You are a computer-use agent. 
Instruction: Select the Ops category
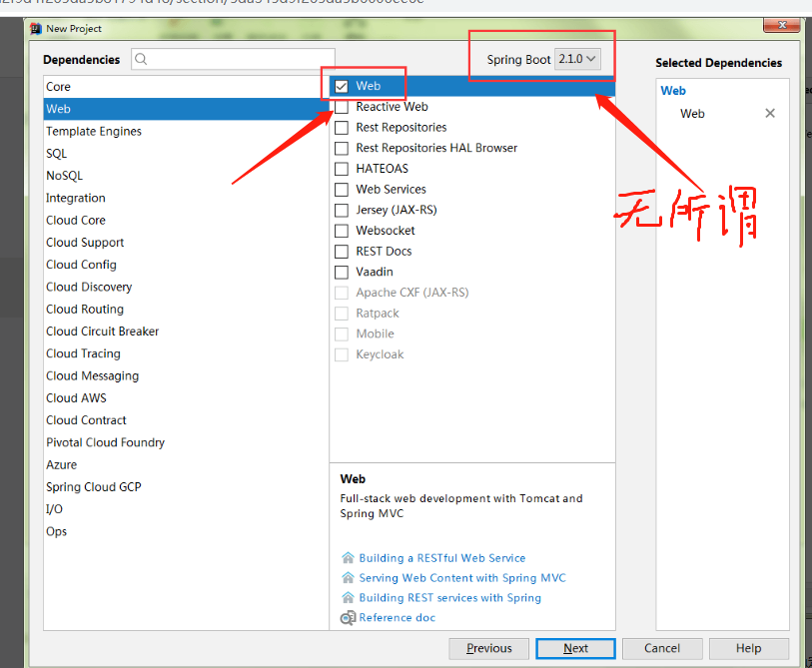[x=186, y=532]
